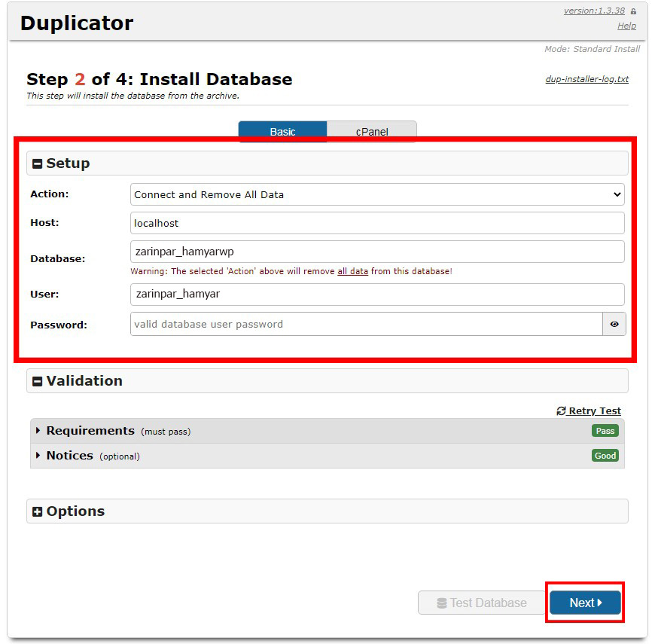The height and width of the screenshot is (644, 655).
Task: Click the Good status badge
Action: pyautogui.click(x=605, y=456)
